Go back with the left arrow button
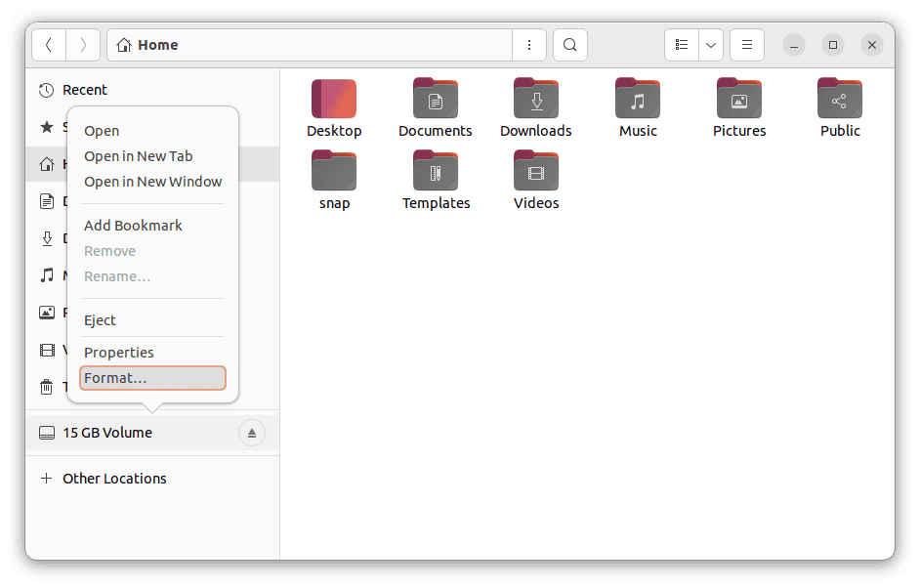Screen dimensions: 920x588 click(49, 45)
